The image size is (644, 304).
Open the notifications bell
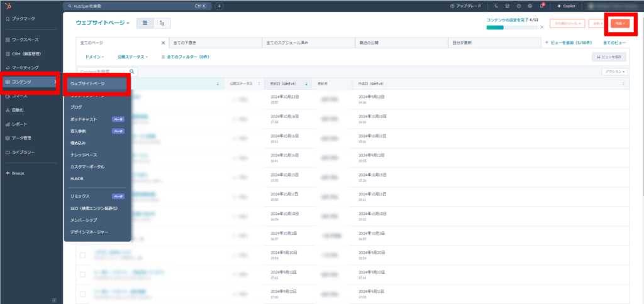(540, 6)
